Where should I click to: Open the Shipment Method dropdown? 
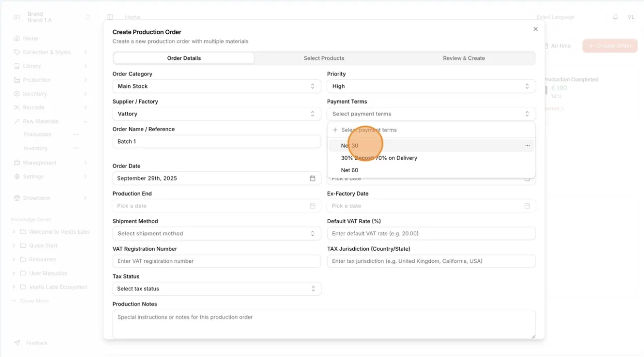click(x=216, y=234)
